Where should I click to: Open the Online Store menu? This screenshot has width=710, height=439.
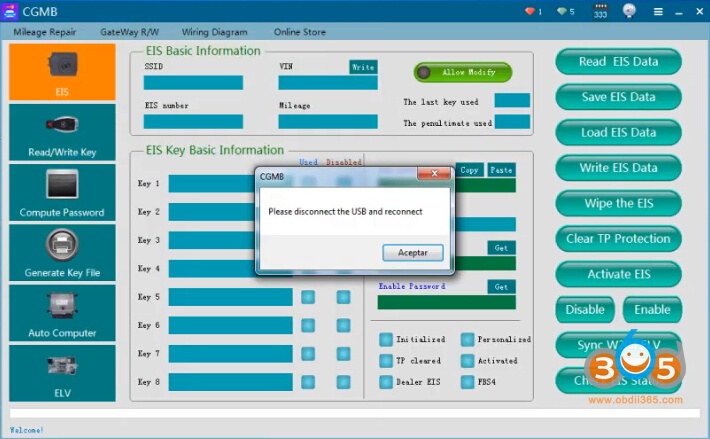[x=300, y=32]
